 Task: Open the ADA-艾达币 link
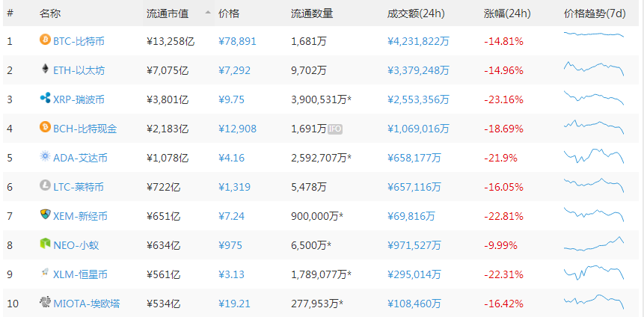[81, 158]
